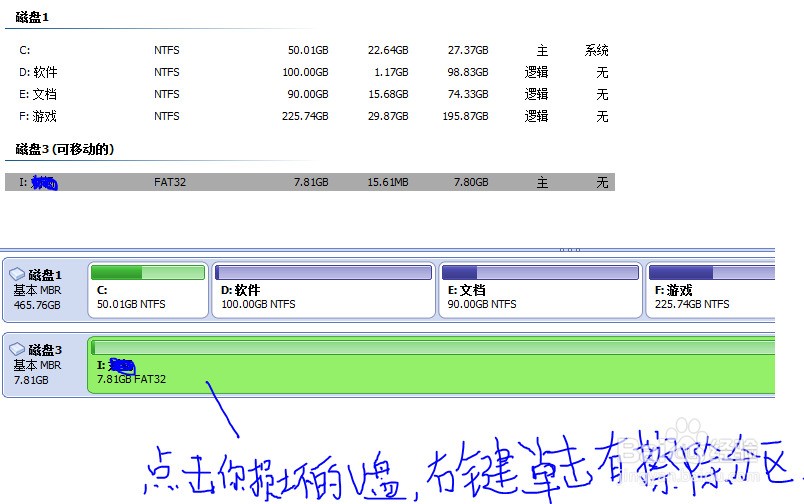Screen dimensions: 804x504
Task: Click the 27.37GB free space value
Action: 468,50
